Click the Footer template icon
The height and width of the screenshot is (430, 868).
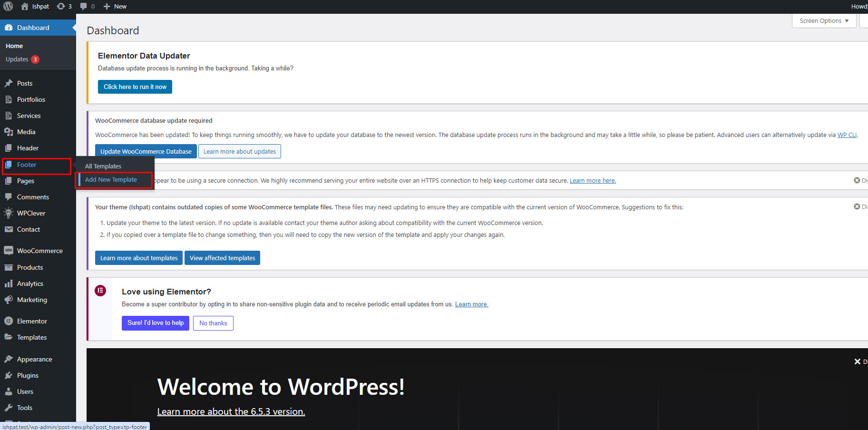(9, 165)
